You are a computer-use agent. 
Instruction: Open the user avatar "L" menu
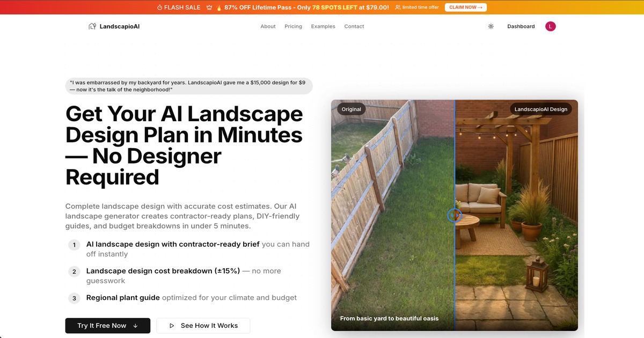click(x=551, y=26)
